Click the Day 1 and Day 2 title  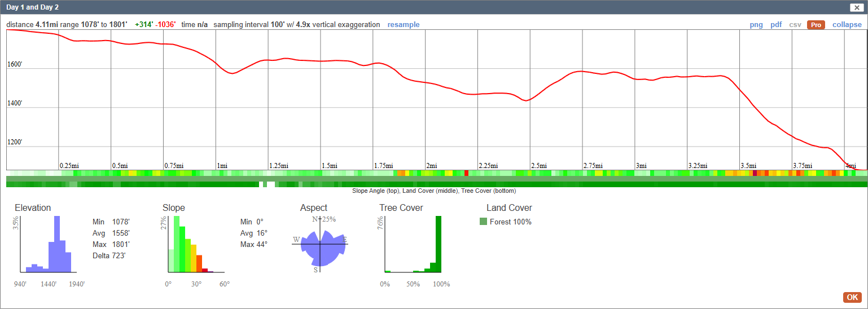click(x=32, y=7)
